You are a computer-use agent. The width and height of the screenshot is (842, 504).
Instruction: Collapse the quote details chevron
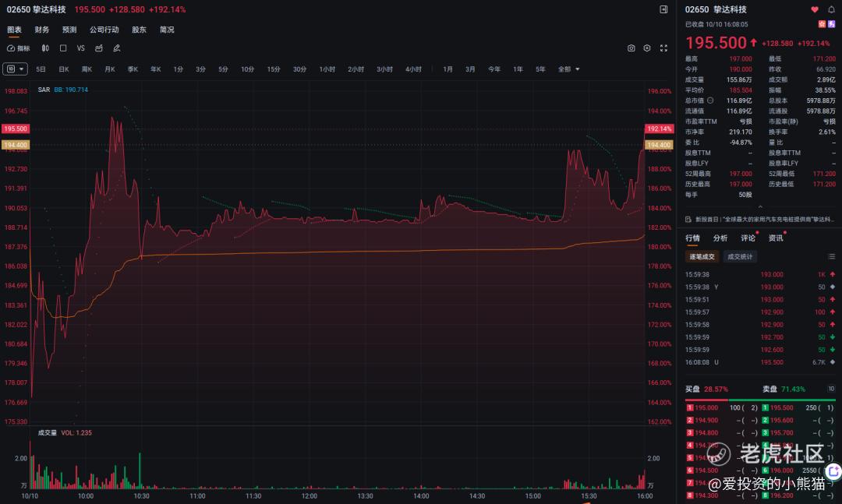(760, 206)
